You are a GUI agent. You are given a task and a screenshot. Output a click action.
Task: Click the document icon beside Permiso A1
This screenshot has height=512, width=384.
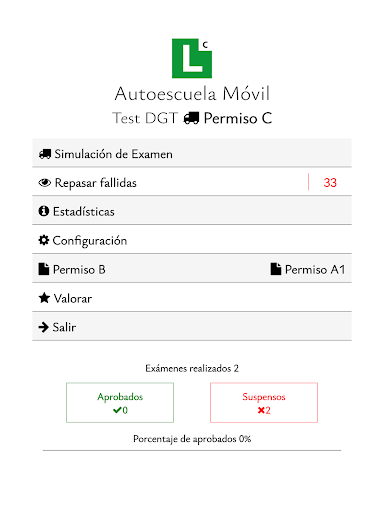pyautogui.click(x=276, y=269)
